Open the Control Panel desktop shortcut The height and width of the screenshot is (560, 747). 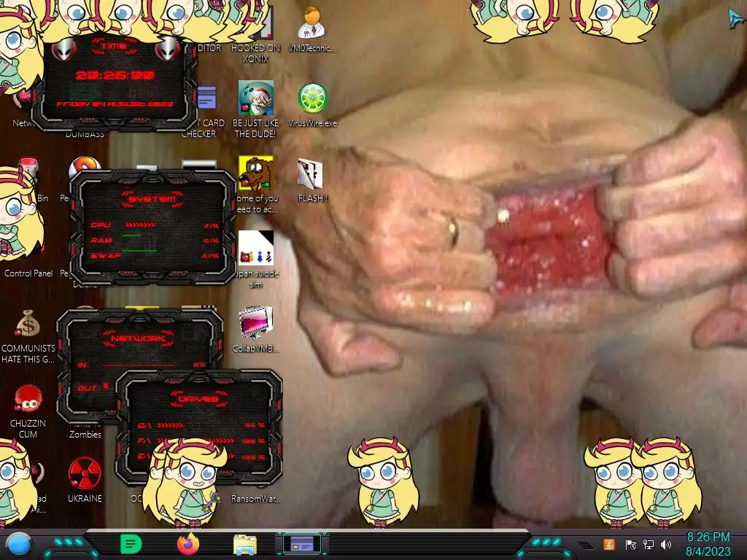coord(28,273)
